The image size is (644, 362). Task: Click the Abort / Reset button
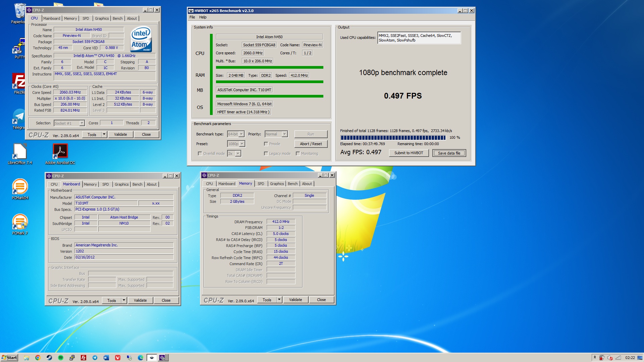point(311,144)
